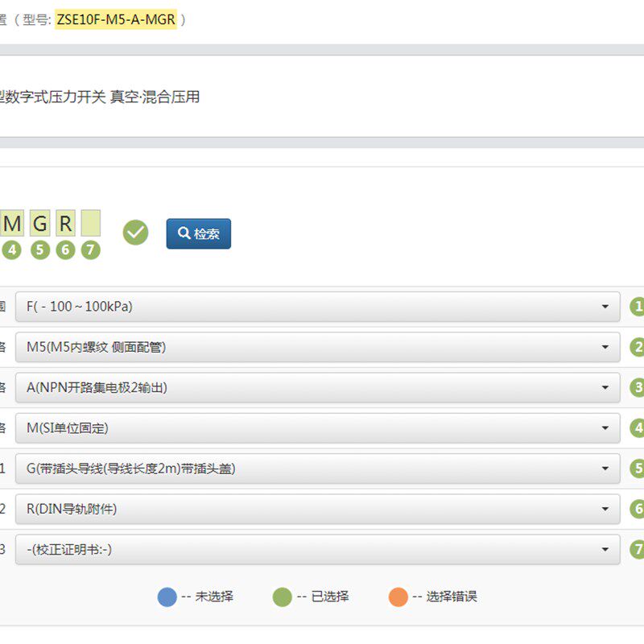Screen dimensions: 644x644
Task: Open the M5(M5内螺纹 侧面配管) piping dropdown
Action: click(317, 347)
